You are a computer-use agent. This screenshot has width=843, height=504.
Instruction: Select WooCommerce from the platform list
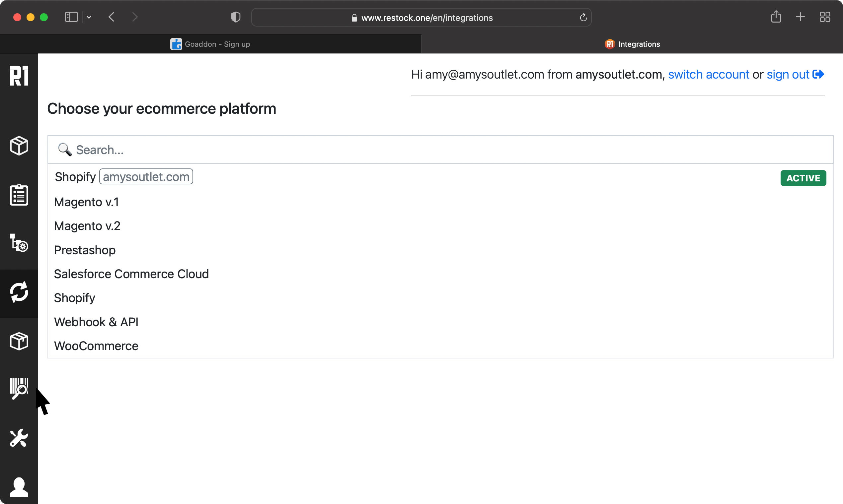click(x=96, y=346)
